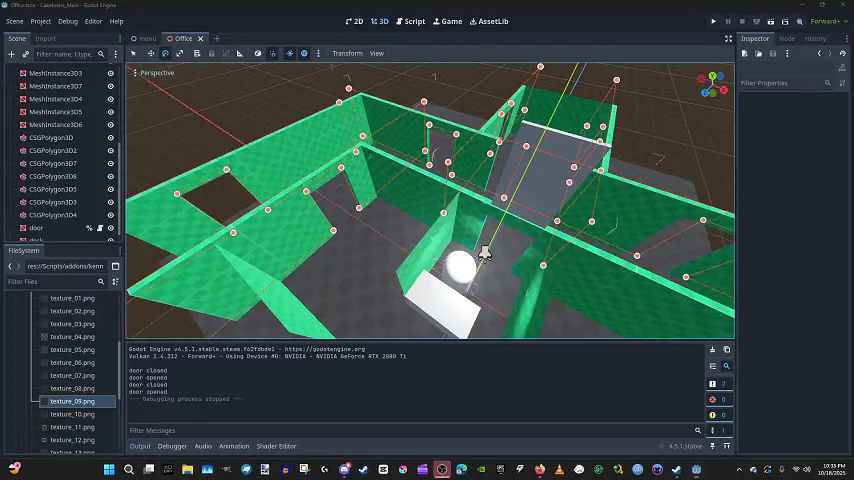Viewport: 854px width, 480px height.
Task: Open Windows Start menu on taskbar
Action: (x=109, y=469)
